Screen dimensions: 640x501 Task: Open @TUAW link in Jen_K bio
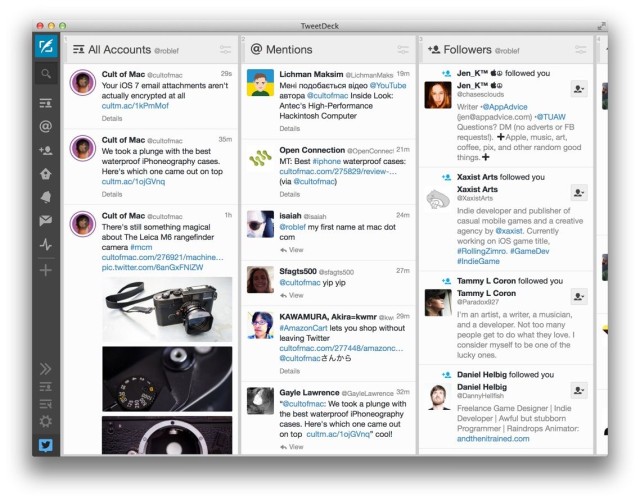pos(551,117)
